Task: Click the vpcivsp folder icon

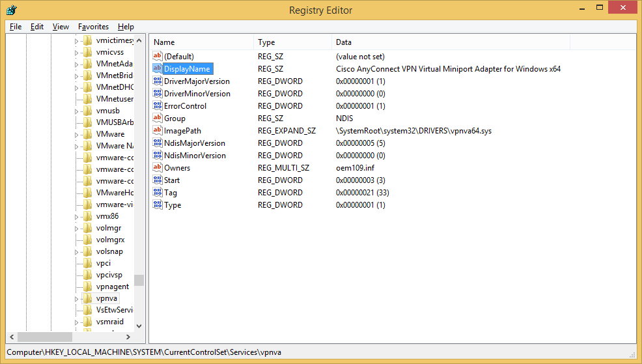Action: tap(87, 275)
